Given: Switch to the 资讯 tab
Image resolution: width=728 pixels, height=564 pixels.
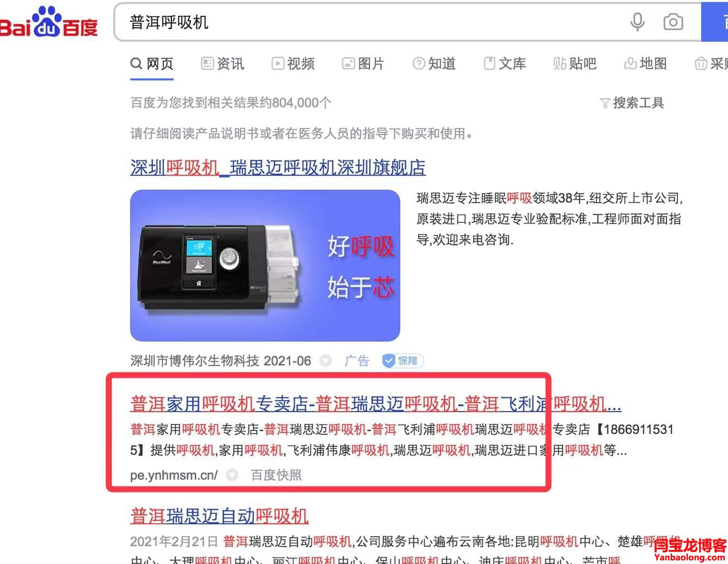Looking at the screenshot, I should (222, 64).
